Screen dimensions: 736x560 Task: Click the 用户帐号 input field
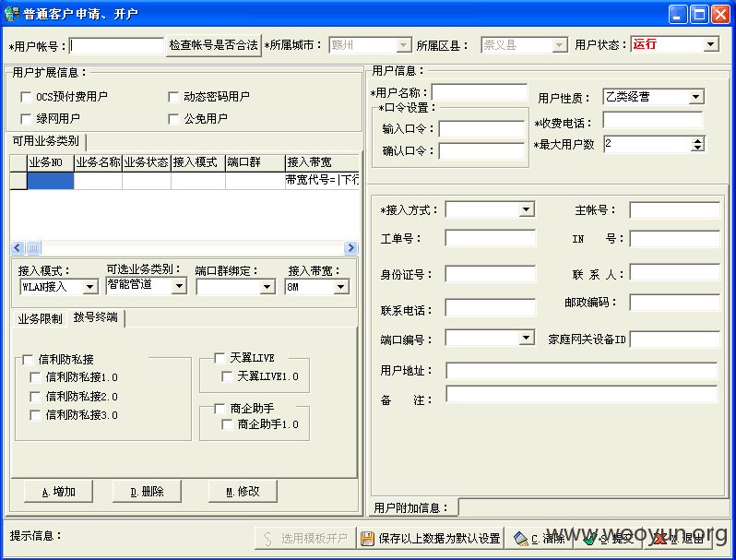pos(116,46)
